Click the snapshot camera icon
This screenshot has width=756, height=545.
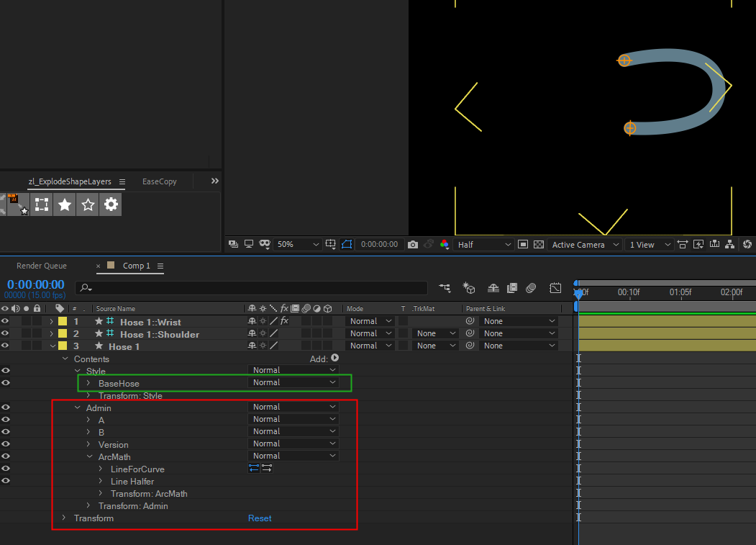tap(413, 245)
